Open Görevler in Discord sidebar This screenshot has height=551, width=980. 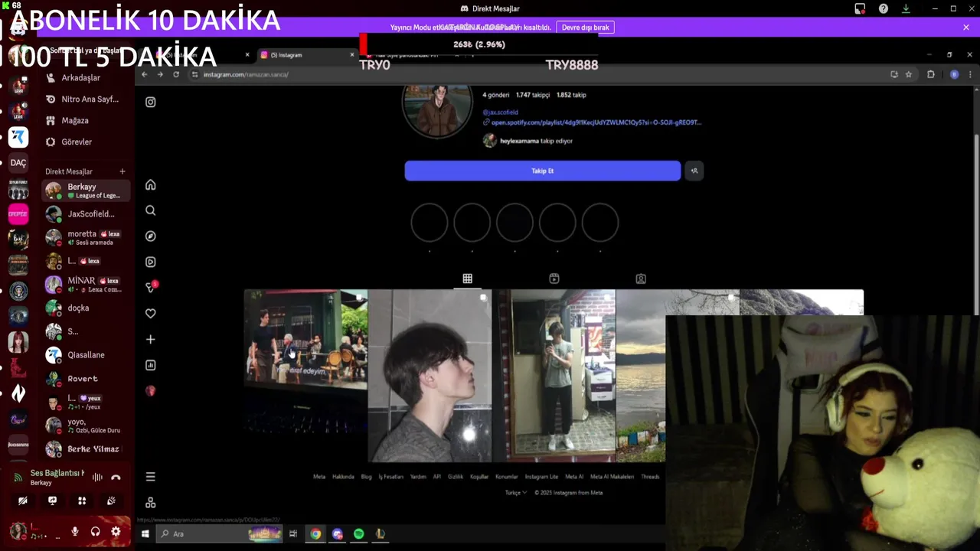86,142
